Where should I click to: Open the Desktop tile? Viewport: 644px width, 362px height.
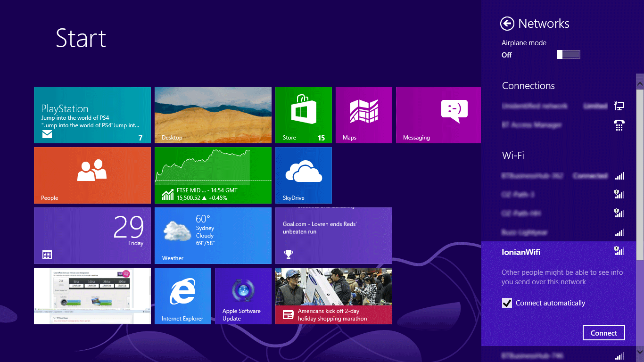(x=213, y=115)
